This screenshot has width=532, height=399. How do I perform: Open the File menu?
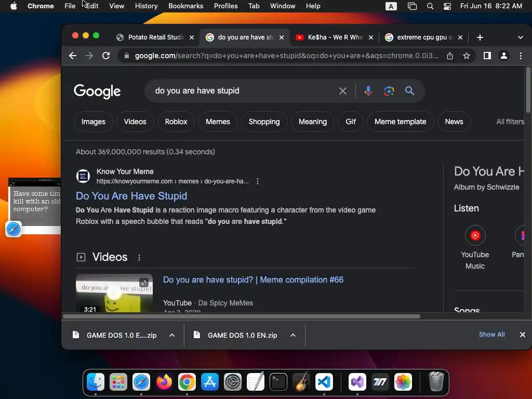tap(70, 6)
